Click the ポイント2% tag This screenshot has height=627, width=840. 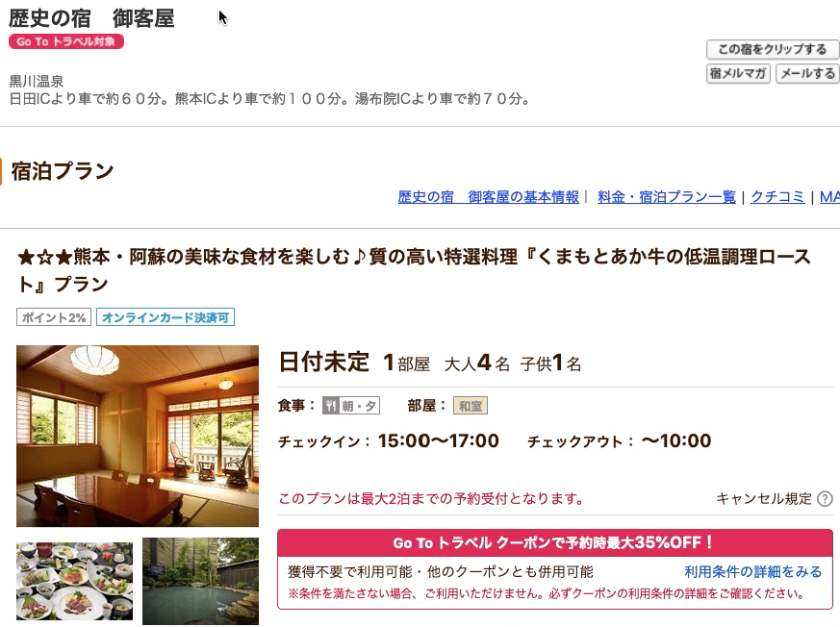pos(54,317)
